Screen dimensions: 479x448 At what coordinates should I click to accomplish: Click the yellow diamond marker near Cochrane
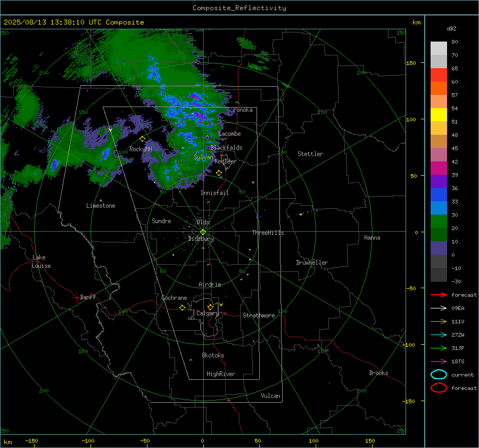click(x=183, y=307)
